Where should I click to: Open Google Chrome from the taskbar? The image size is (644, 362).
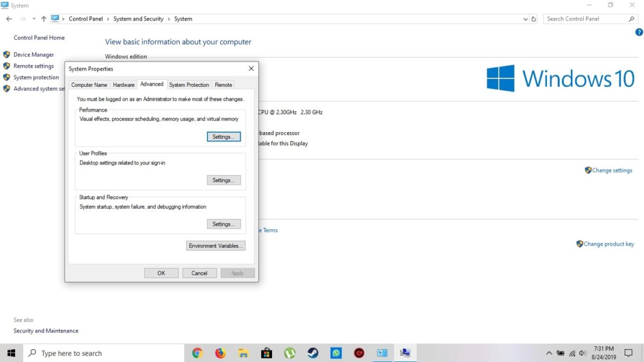[198, 353]
